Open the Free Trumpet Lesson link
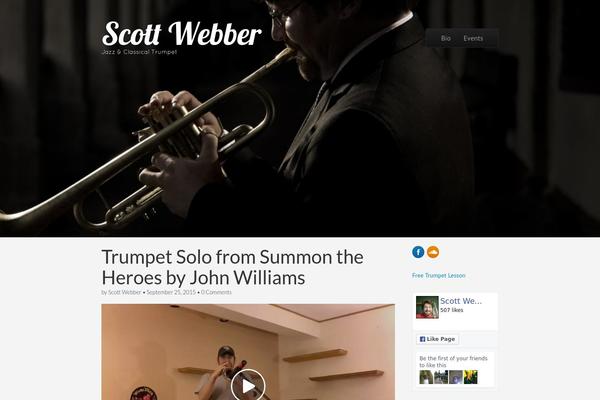This screenshot has height=400, width=600. point(439,276)
